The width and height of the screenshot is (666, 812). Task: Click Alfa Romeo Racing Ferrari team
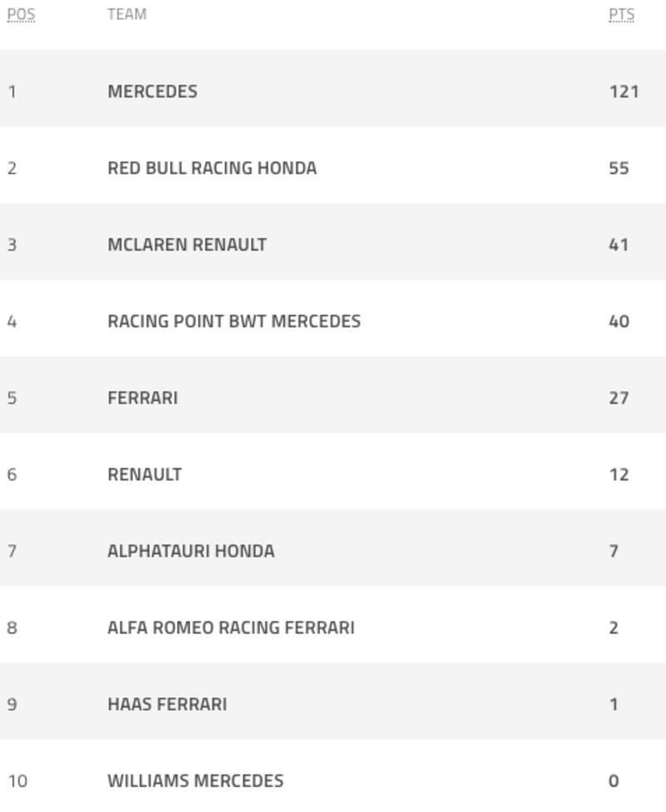tap(231, 628)
